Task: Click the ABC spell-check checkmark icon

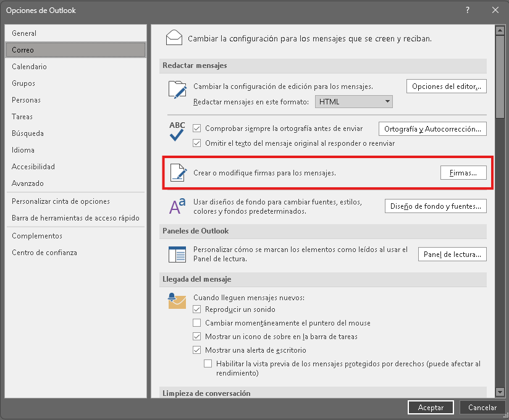Action: click(177, 131)
